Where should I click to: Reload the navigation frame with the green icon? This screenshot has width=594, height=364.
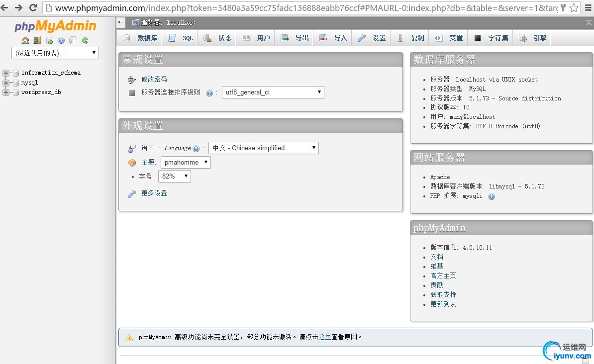pyautogui.click(x=85, y=41)
